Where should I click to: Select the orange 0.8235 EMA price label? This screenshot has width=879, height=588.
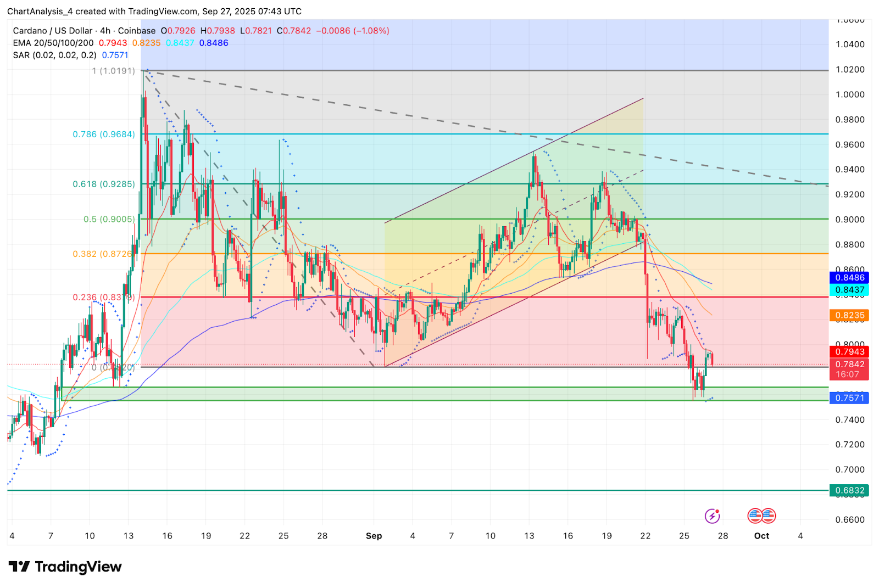tap(849, 315)
